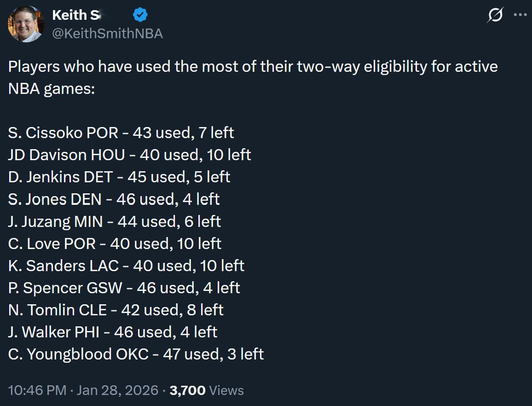The image size is (532, 406).
Task: Click the K. Sanders LAC line
Action: [126, 266]
